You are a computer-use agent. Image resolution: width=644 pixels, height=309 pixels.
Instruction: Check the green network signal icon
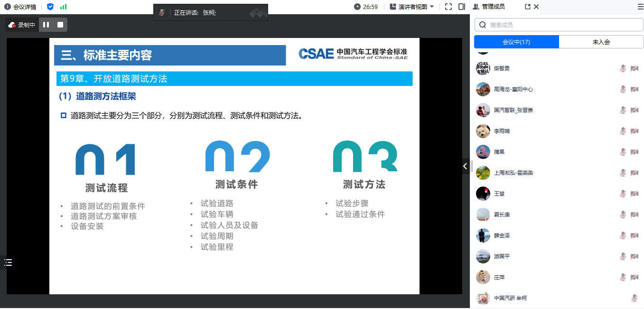[x=63, y=7]
